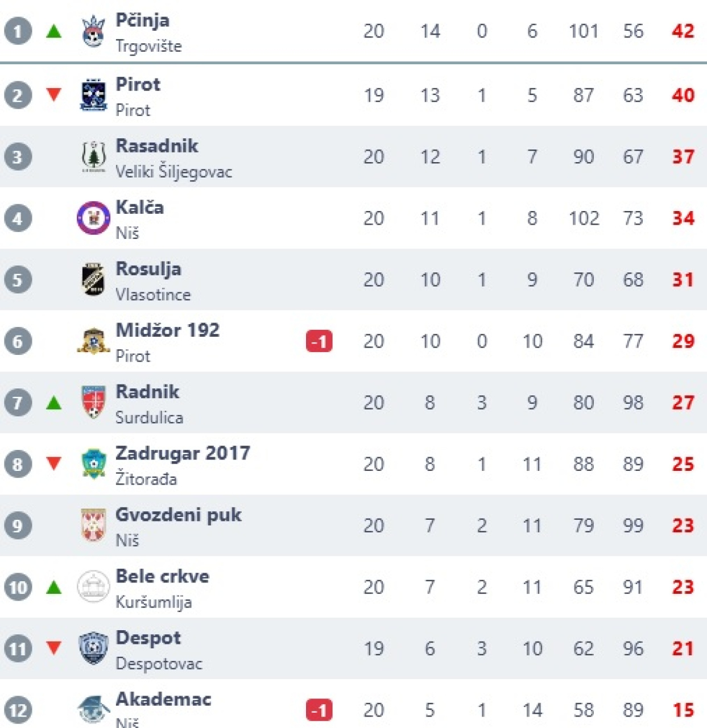This screenshot has width=707, height=728.
Task: Click the Despot club crest
Action: (93, 648)
